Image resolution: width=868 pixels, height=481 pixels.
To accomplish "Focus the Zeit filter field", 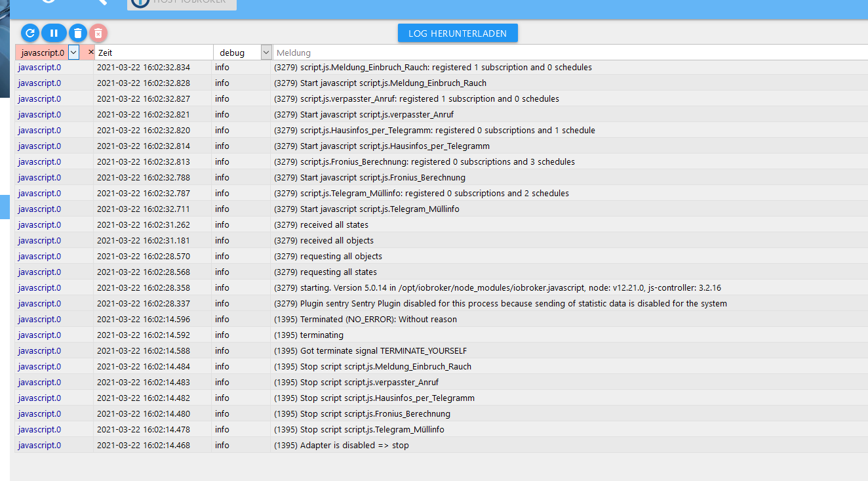I will pyautogui.click(x=154, y=52).
